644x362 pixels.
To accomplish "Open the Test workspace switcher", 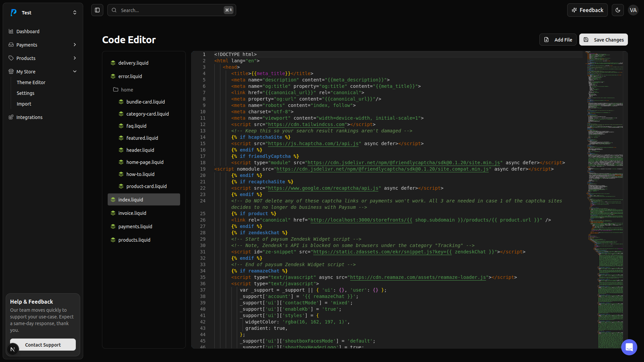I will coord(43,12).
